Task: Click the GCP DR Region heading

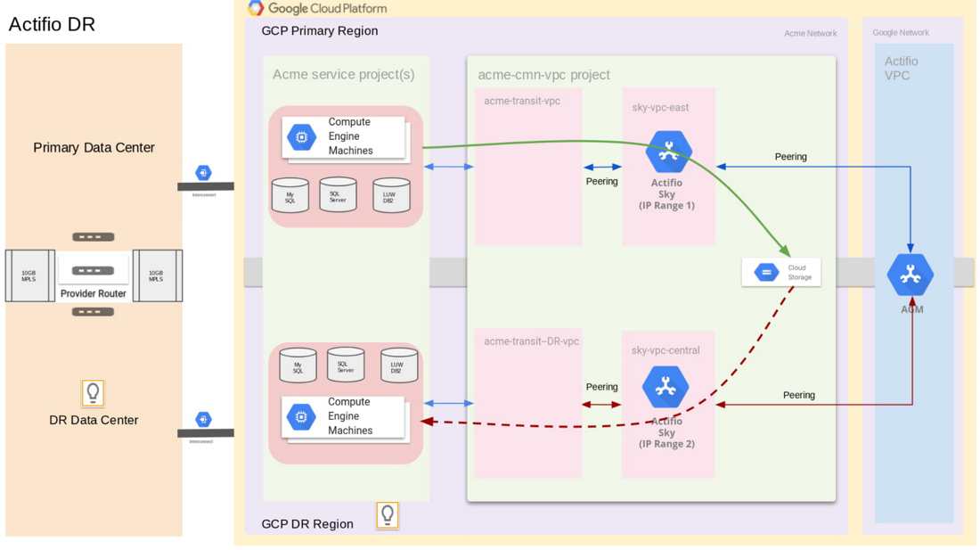Action: [306, 524]
